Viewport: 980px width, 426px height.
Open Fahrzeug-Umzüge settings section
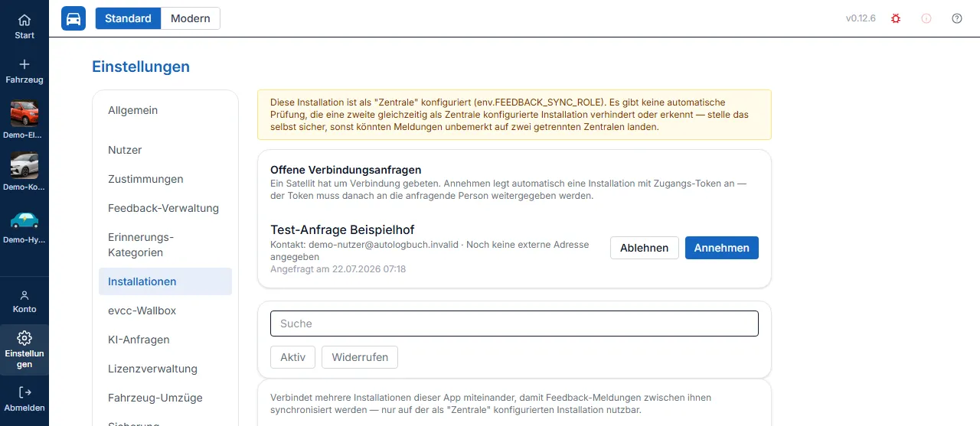click(x=165, y=398)
